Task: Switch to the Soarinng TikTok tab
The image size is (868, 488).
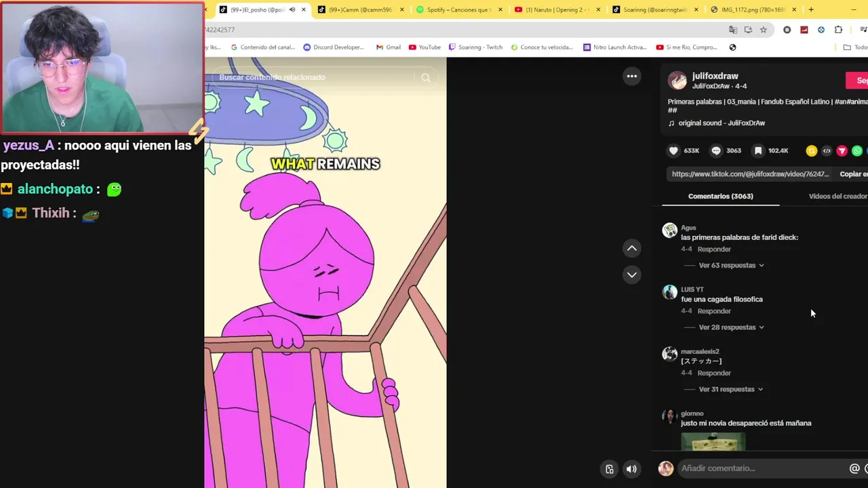Action: click(654, 9)
